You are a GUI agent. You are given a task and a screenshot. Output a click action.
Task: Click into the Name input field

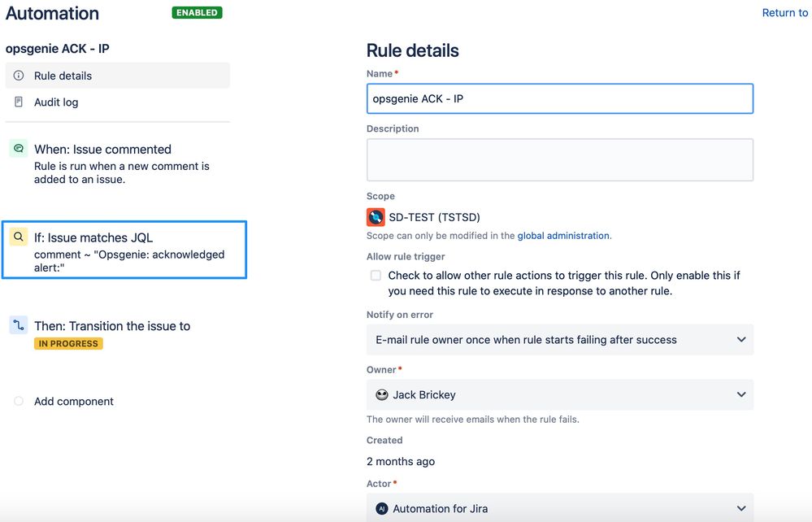click(560, 98)
